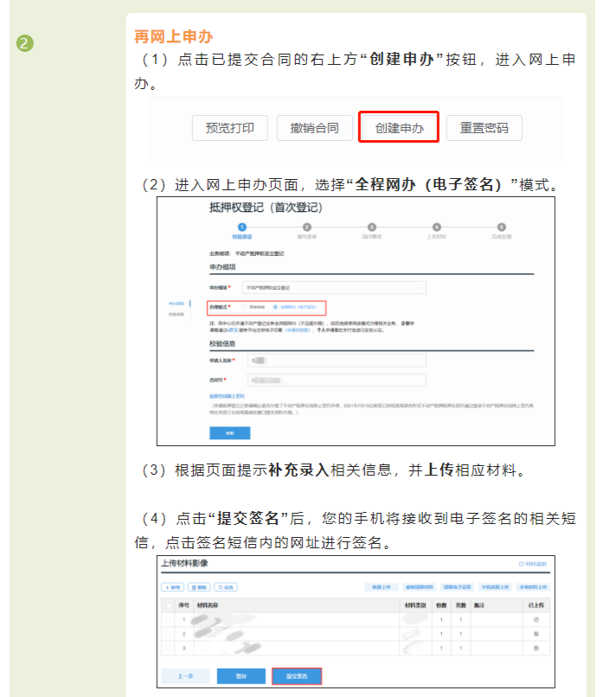The image size is (616, 697).
Task: Check the select-all checkbox in table header
Action: coord(168,605)
